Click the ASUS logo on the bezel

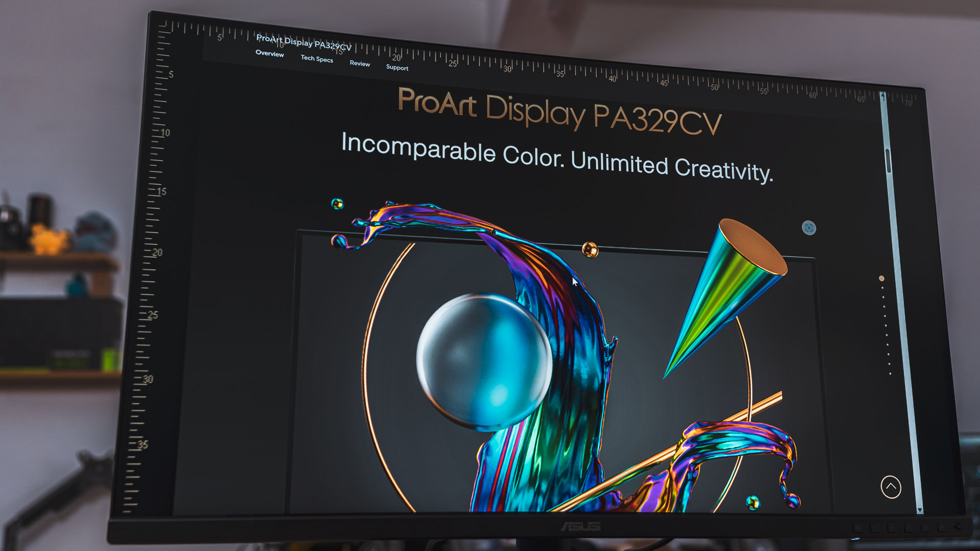(x=580, y=527)
